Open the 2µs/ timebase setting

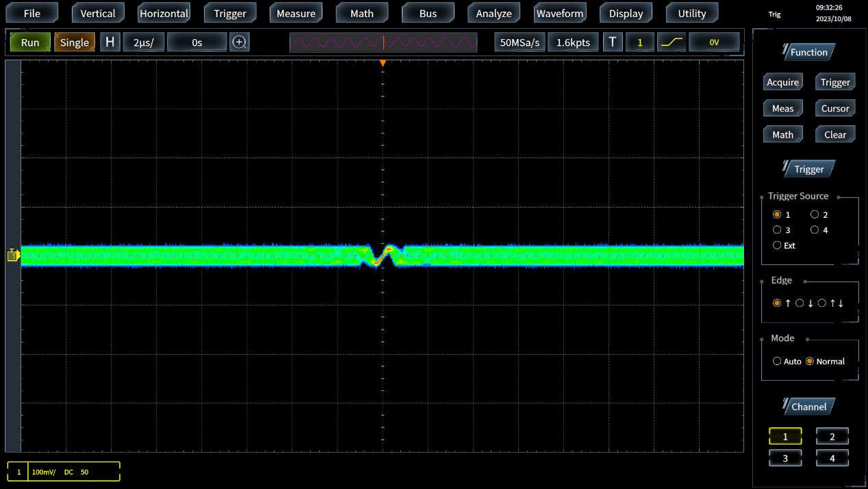pyautogui.click(x=144, y=42)
